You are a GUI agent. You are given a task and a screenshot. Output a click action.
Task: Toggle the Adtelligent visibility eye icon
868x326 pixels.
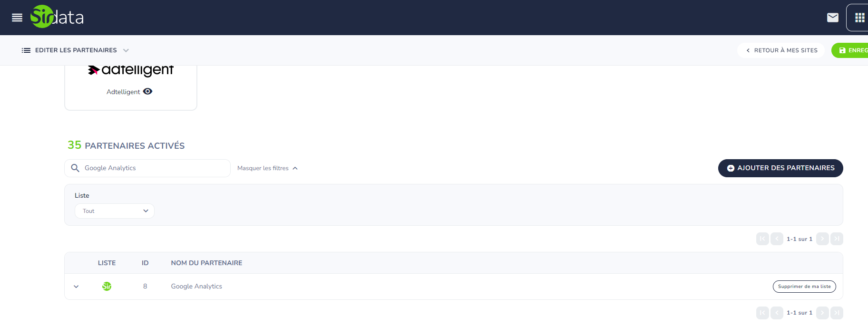(148, 92)
